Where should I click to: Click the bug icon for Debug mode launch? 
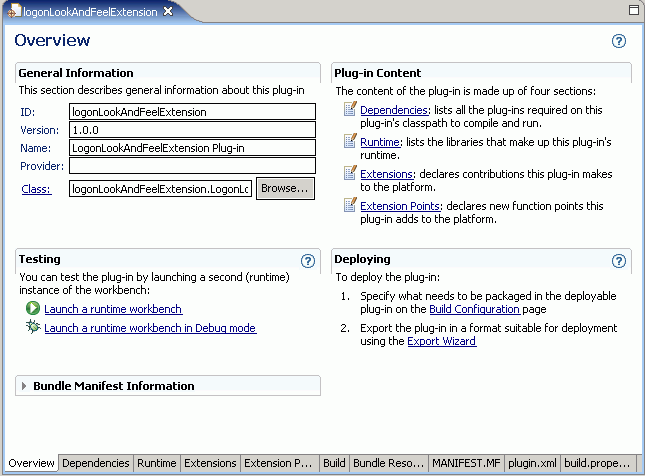(33, 327)
